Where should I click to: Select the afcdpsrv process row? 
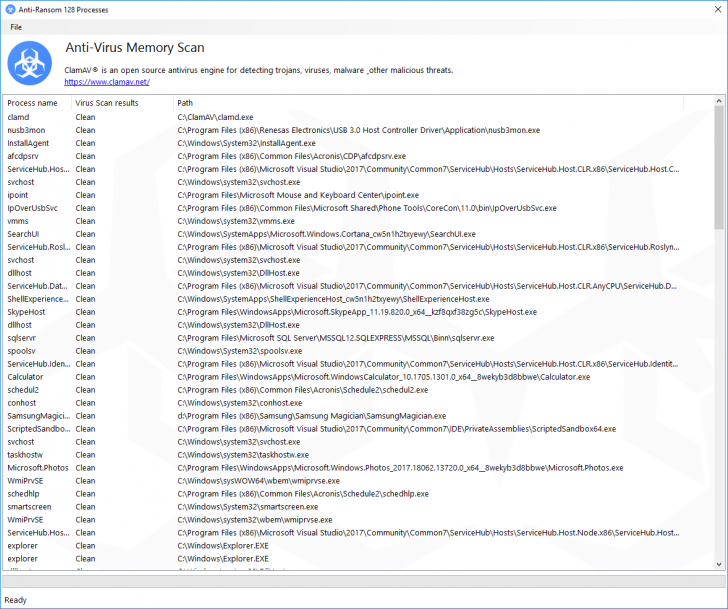pyautogui.click(x=344, y=156)
